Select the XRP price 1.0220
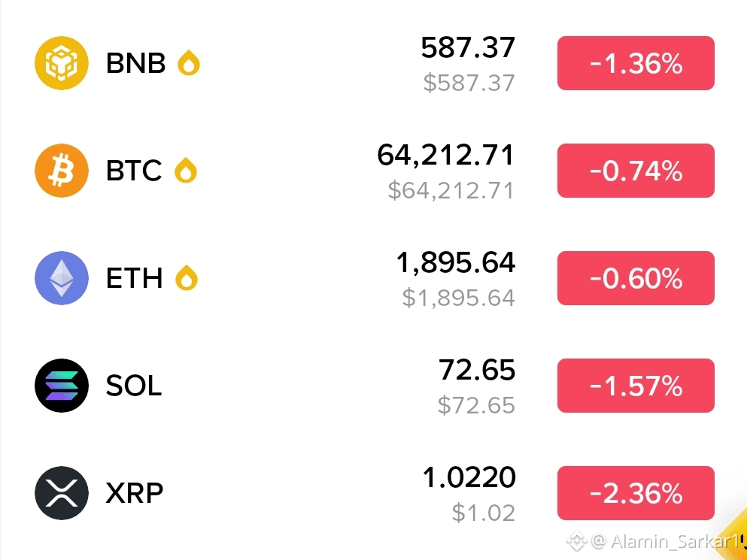 tap(469, 477)
